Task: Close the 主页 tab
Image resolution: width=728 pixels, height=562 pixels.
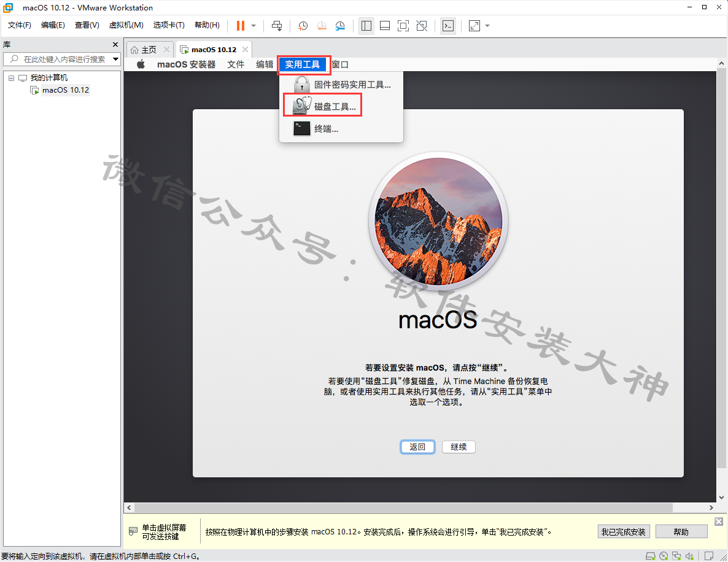Action: pos(167,50)
